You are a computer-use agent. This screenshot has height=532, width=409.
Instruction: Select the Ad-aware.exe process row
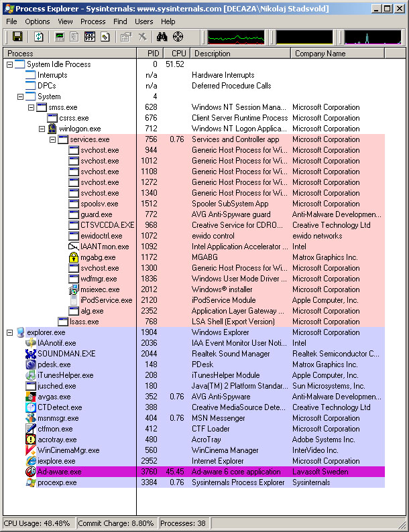tap(204, 472)
